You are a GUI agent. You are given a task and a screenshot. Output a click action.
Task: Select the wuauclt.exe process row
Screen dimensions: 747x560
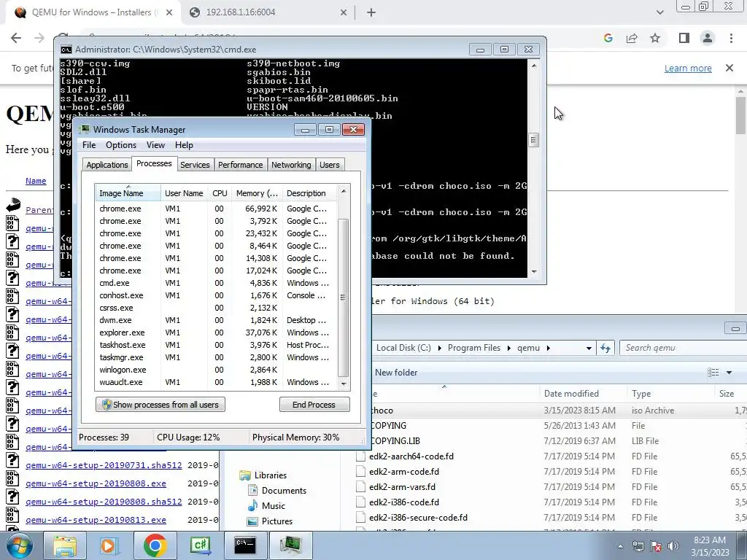(216, 382)
